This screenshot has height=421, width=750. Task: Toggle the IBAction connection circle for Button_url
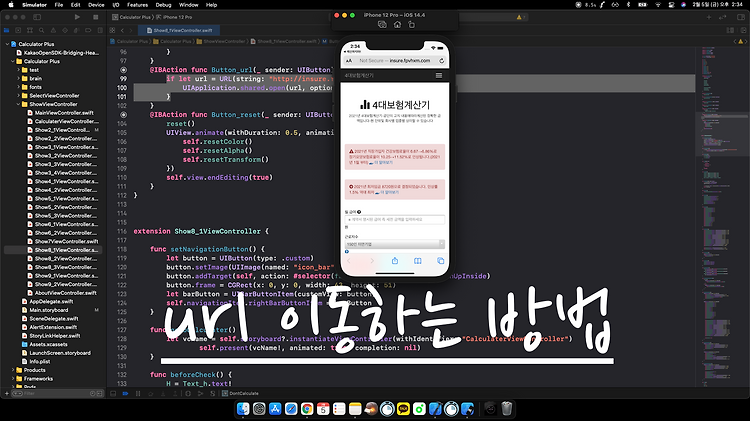[x=123, y=70]
